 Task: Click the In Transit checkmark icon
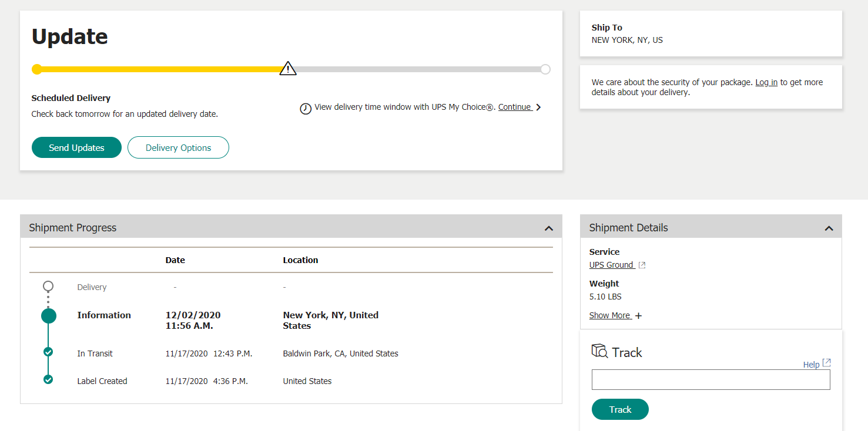tap(48, 352)
